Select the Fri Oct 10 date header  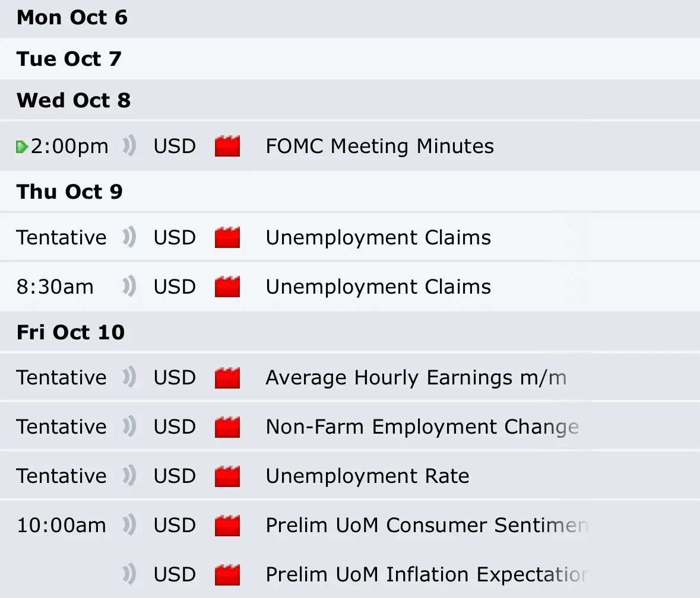71,332
